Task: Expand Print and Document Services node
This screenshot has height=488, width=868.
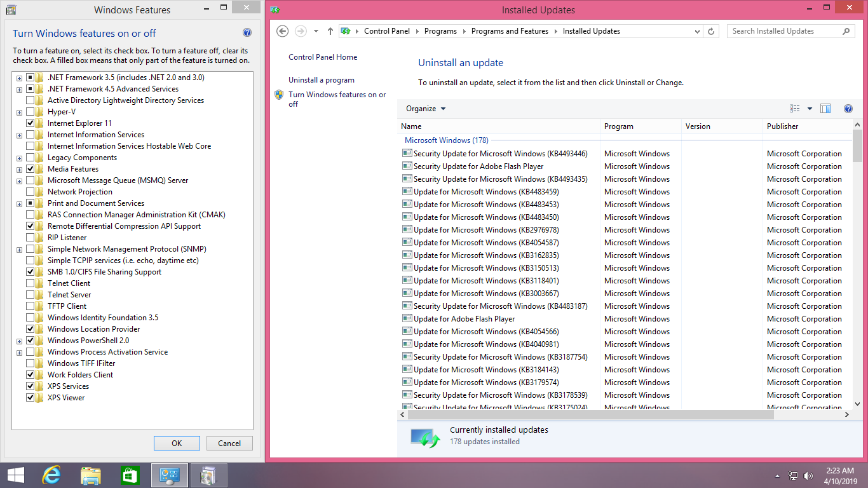Action: (20, 204)
